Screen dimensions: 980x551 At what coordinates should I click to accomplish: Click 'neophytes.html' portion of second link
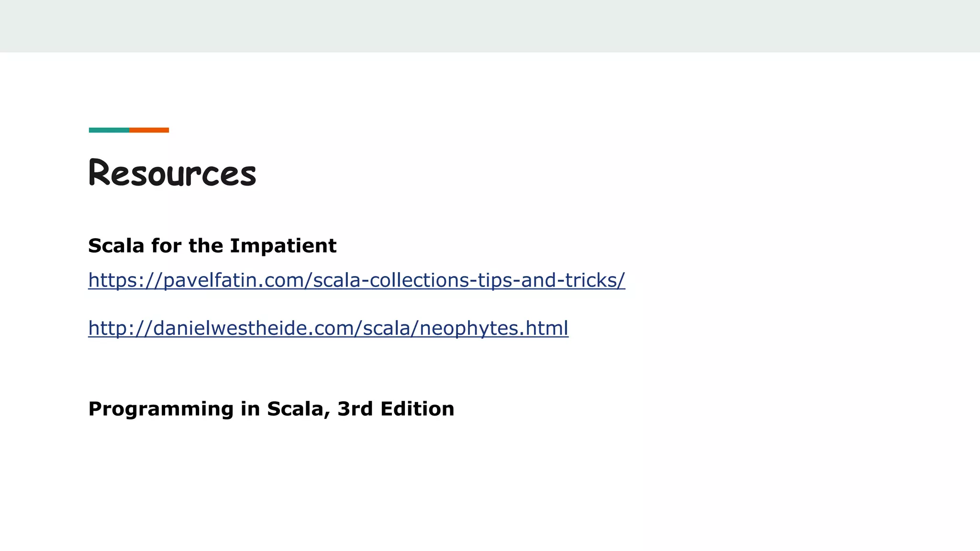(494, 329)
